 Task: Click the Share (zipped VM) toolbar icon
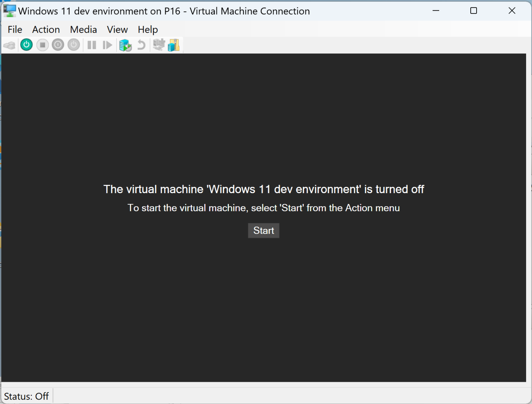point(174,45)
